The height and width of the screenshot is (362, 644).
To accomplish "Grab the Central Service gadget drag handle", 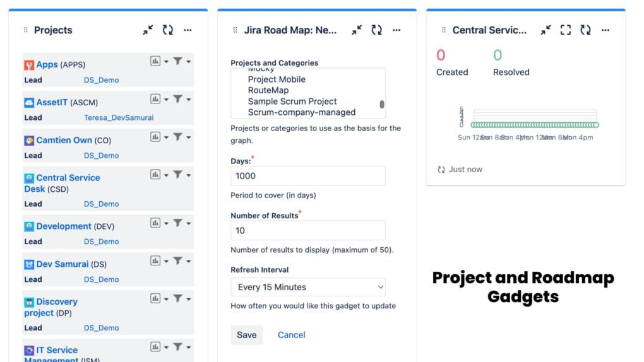I will (x=444, y=30).
